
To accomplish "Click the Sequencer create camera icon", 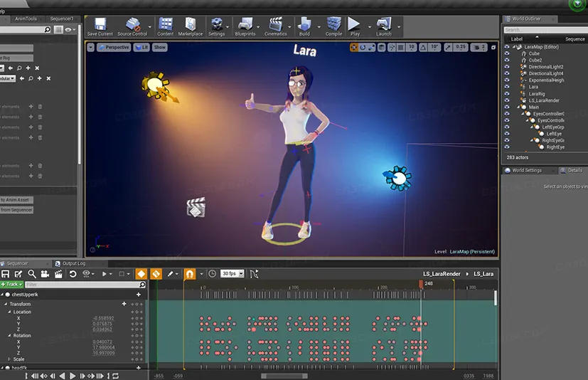I will coord(45,274).
